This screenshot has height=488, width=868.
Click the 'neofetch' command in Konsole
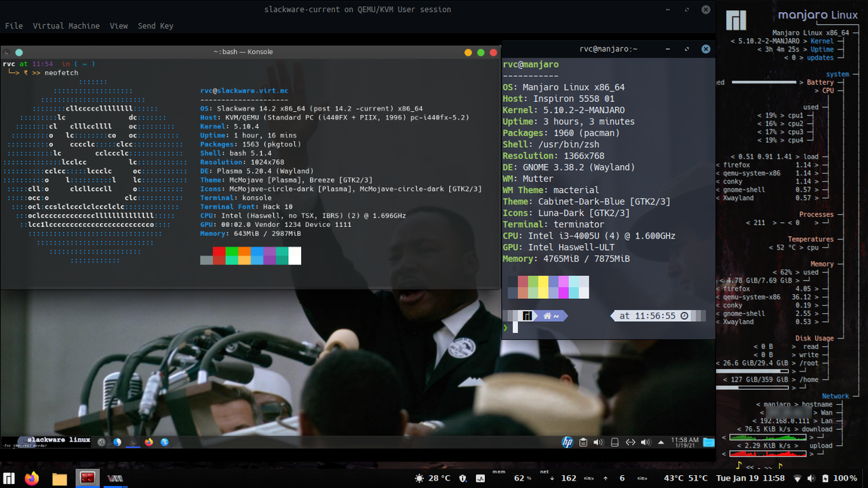coord(62,73)
